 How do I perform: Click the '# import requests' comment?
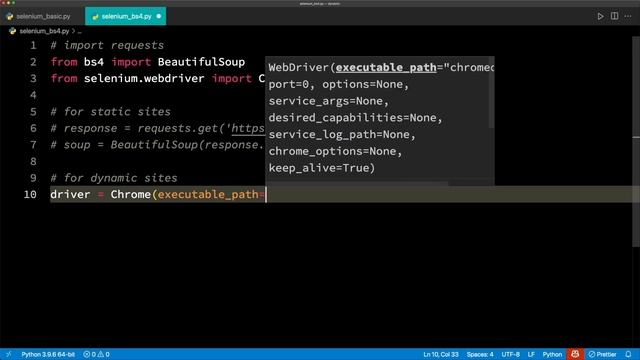107,45
